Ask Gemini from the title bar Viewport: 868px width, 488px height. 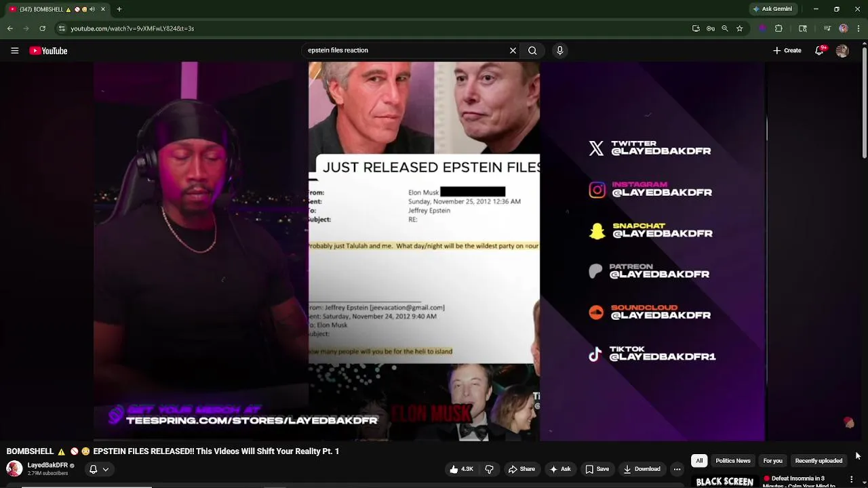pos(772,9)
